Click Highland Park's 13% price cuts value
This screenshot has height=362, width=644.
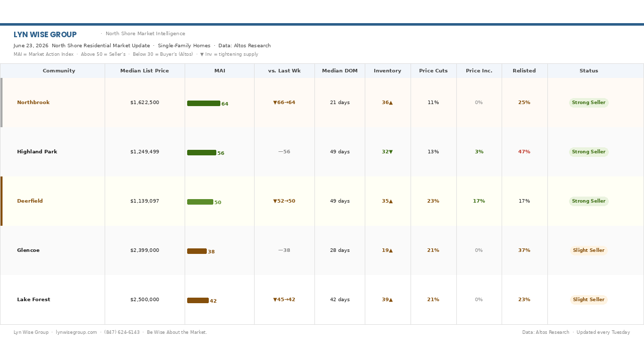pos(433,152)
